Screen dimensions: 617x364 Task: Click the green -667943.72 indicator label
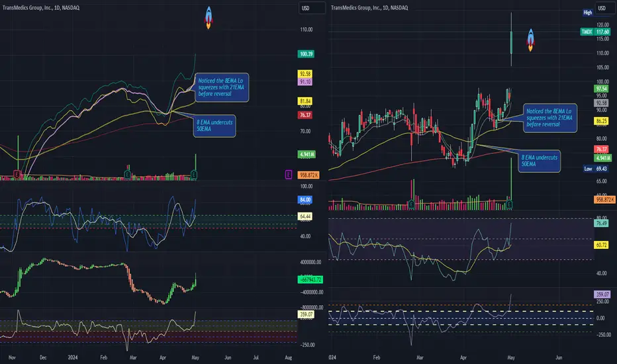click(310, 279)
